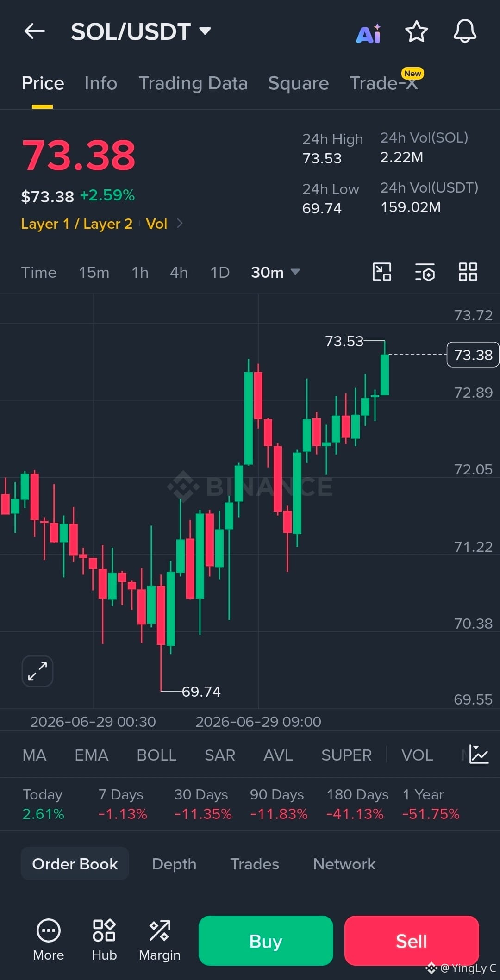The width and height of the screenshot is (500, 980).
Task: Tap the back arrow icon
Action: (35, 31)
